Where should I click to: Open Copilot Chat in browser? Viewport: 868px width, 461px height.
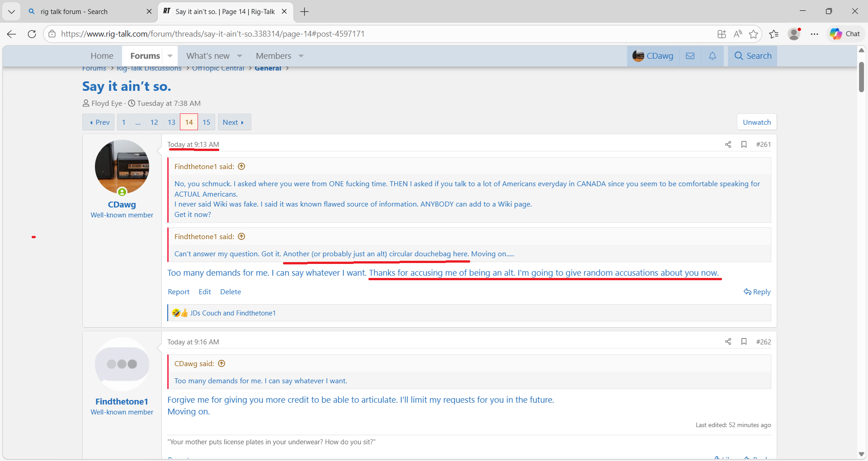coord(845,34)
